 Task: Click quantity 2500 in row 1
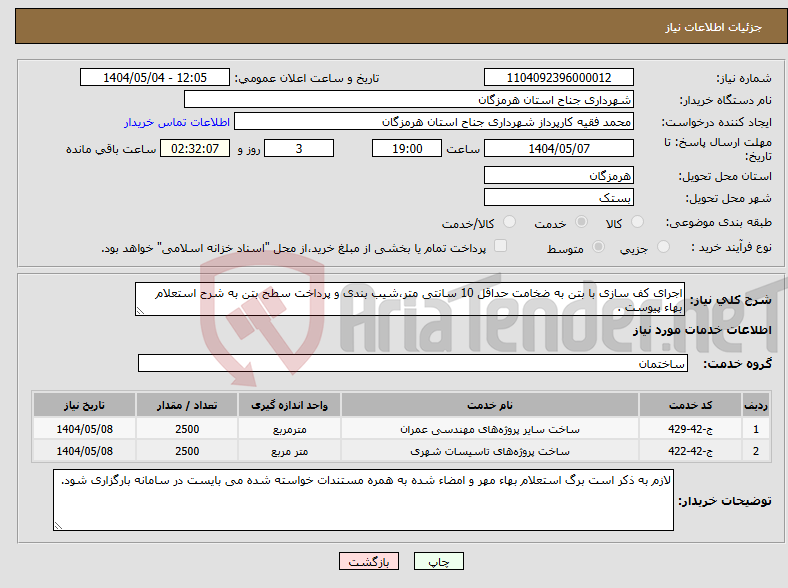click(x=187, y=429)
